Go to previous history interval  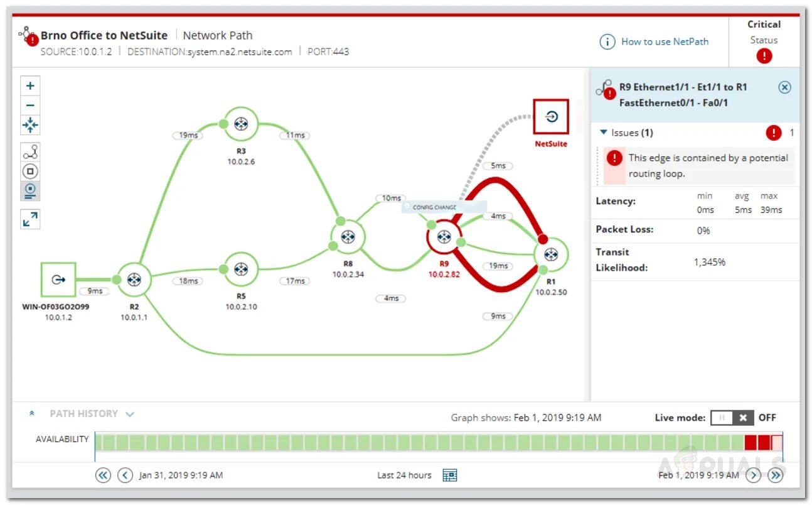pos(126,475)
